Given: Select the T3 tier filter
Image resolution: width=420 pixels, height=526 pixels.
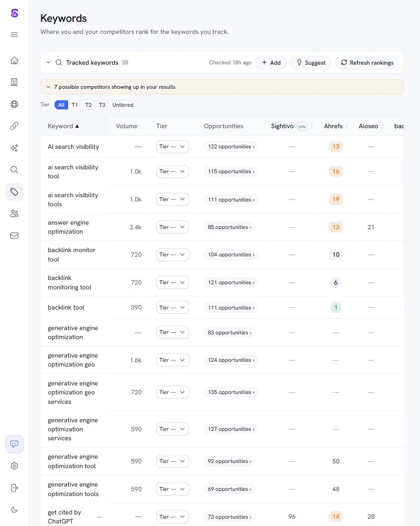Looking at the screenshot, I should (x=102, y=105).
